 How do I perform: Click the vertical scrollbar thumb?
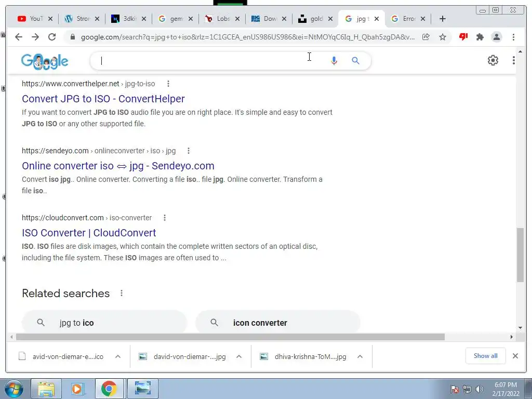point(520,255)
